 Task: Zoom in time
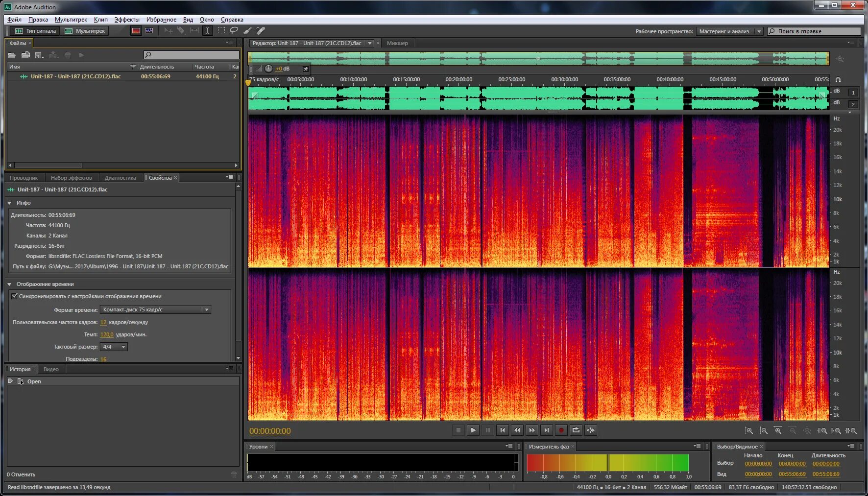[778, 431]
